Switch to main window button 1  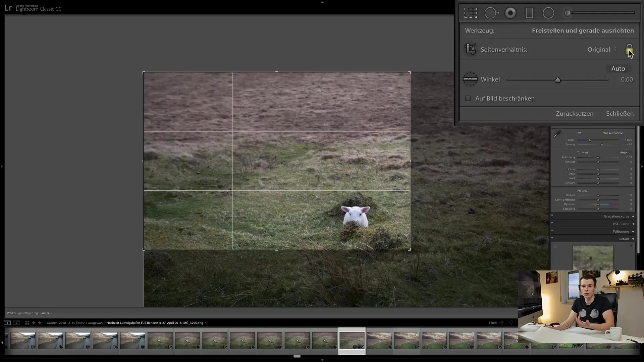coord(7,323)
